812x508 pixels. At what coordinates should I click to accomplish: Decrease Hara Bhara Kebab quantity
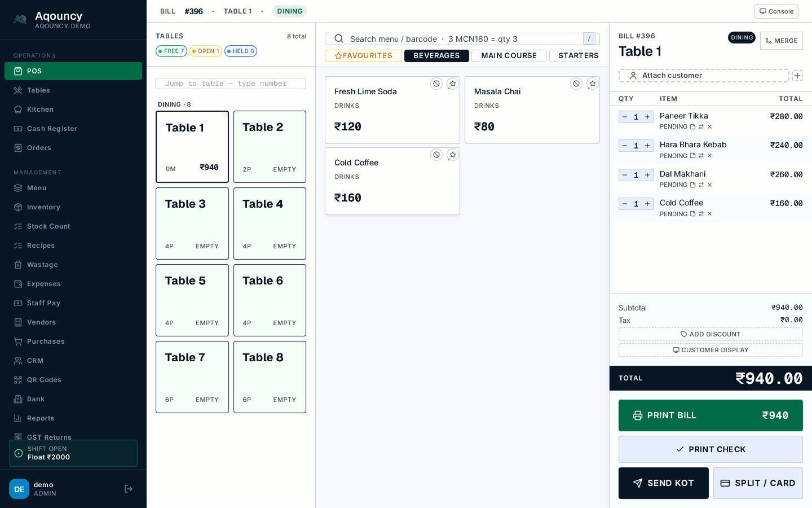tap(625, 146)
